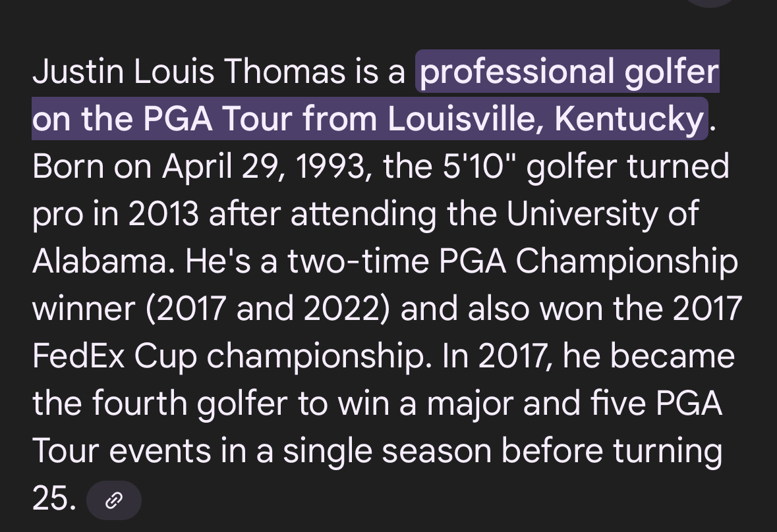This screenshot has height=532, width=777.
Task: Click the words "the fourth golfer"
Action: coord(153,404)
